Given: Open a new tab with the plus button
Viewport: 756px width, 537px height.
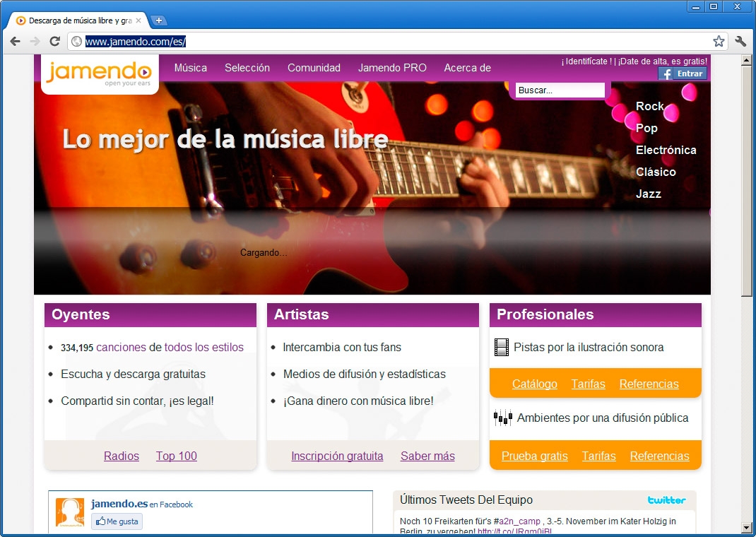Looking at the screenshot, I should pyautogui.click(x=159, y=20).
